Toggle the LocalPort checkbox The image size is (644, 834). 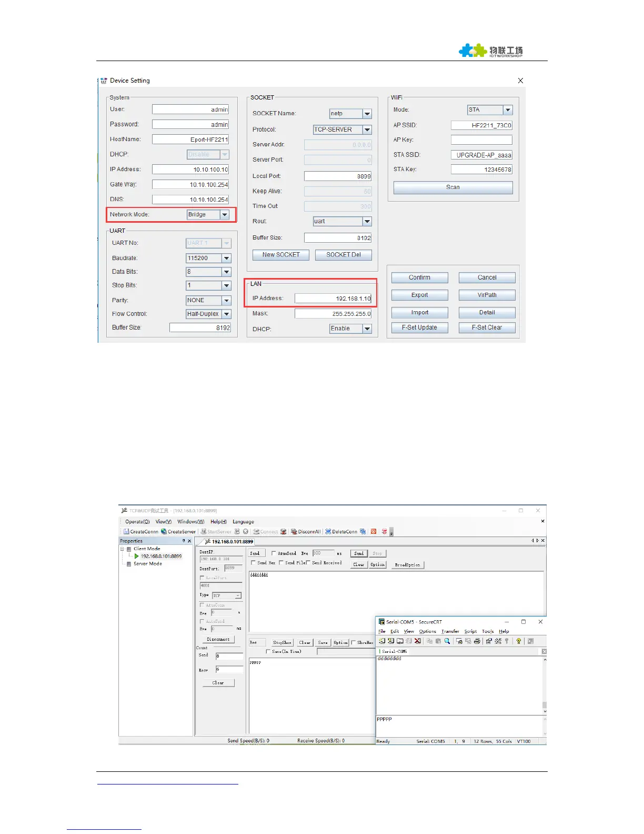(202, 578)
